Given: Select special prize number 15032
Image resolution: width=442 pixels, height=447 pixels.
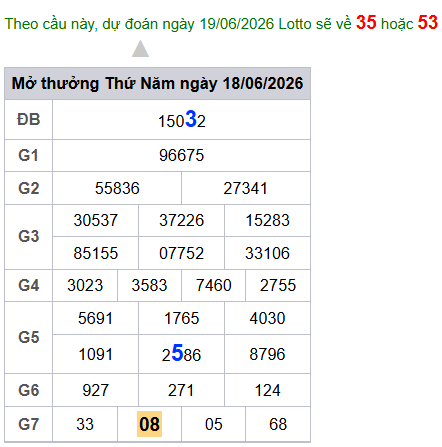Looking at the screenshot, I should click(182, 120).
